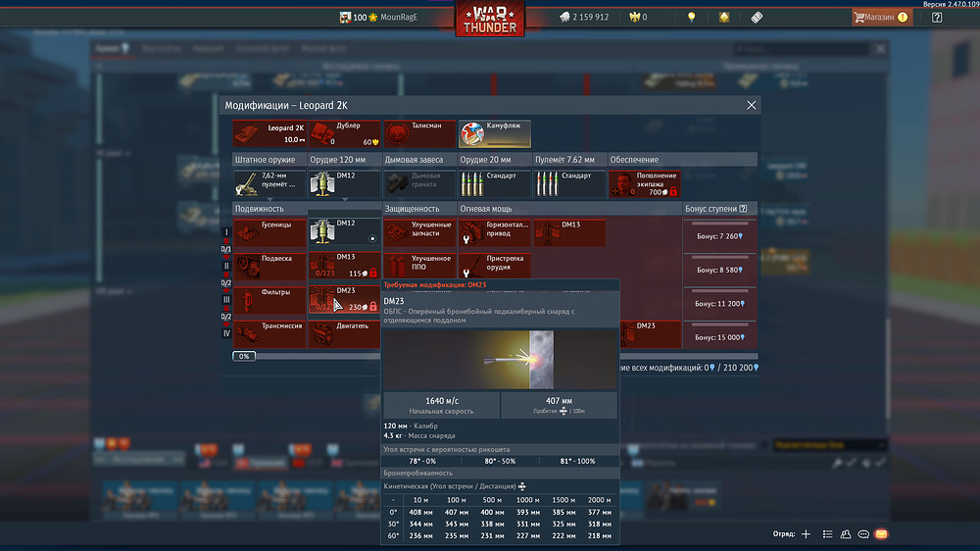Click the Бонус: 8 580 tier reward
Screen dimensions: 980x551
tap(719, 270)
